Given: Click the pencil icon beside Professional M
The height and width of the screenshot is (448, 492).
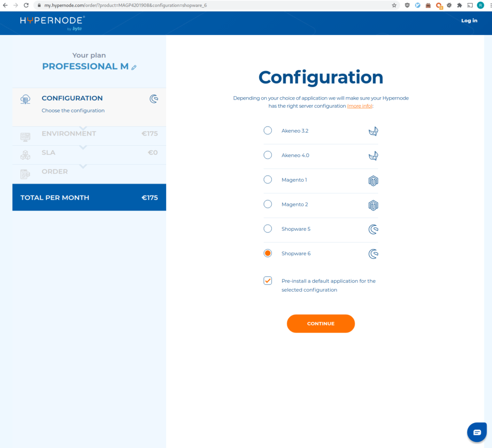Looking at the screenshot, I should coord(134,67).
